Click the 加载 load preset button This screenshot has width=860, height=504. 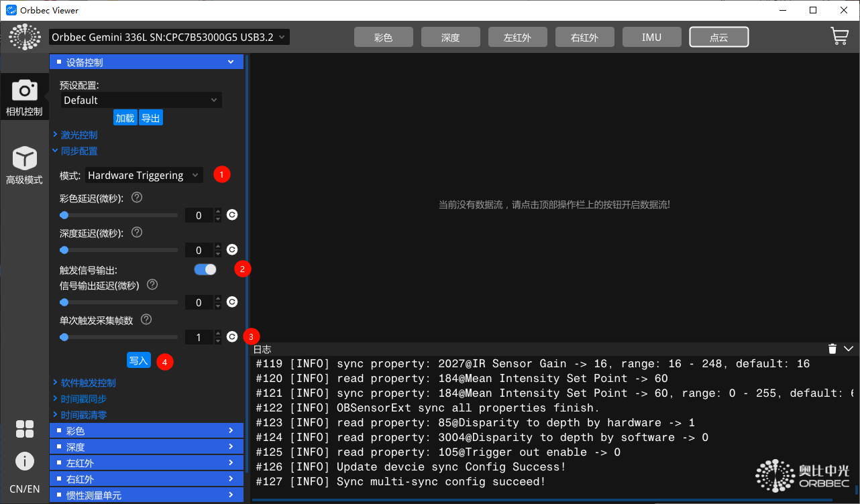pyautogui.click(x=125, y=118)
